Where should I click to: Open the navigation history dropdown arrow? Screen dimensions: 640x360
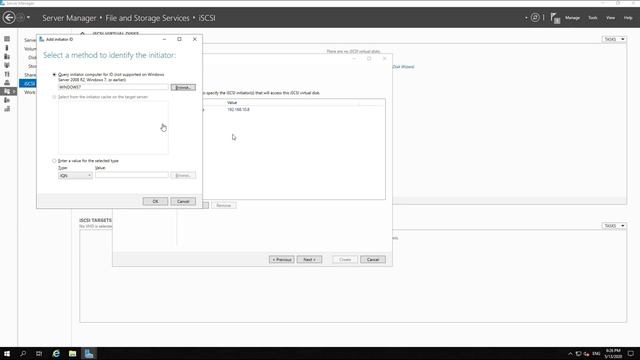point(28,18)
